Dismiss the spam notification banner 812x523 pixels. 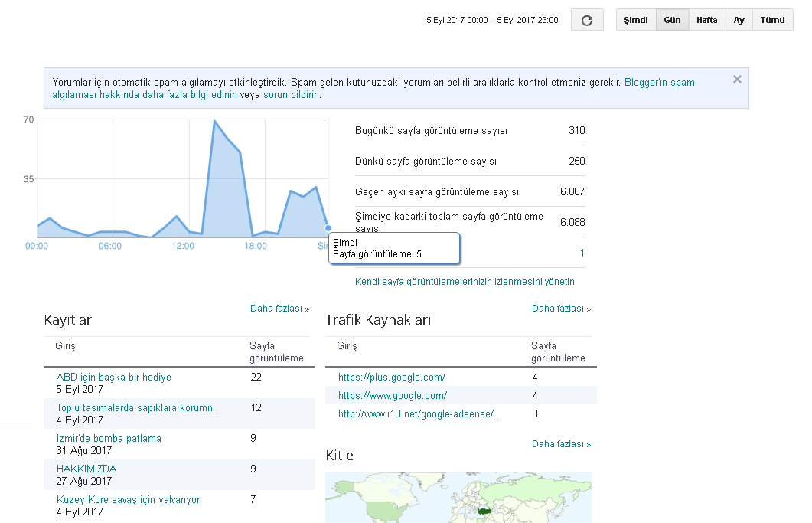[x=737, y=80]
